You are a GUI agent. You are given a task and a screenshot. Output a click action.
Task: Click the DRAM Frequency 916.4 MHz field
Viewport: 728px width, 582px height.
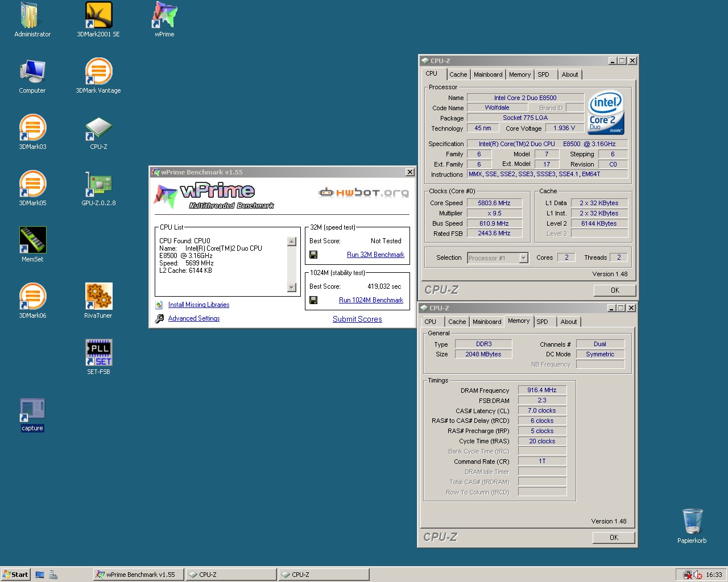pos(542,390)
